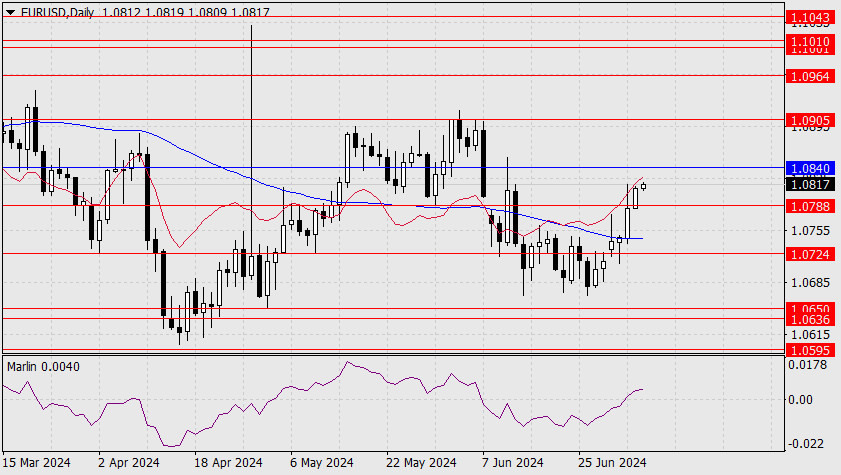Select the EURUSD,Daily chart title text
Image resolution: width=841 pixels, height=475 pixels.
click(57, 12)
